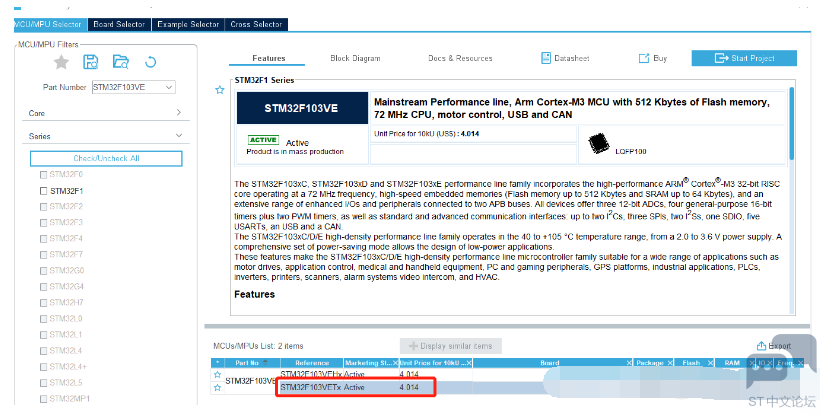Toggle the STM32F7 series checkbox

pos(43,255)
